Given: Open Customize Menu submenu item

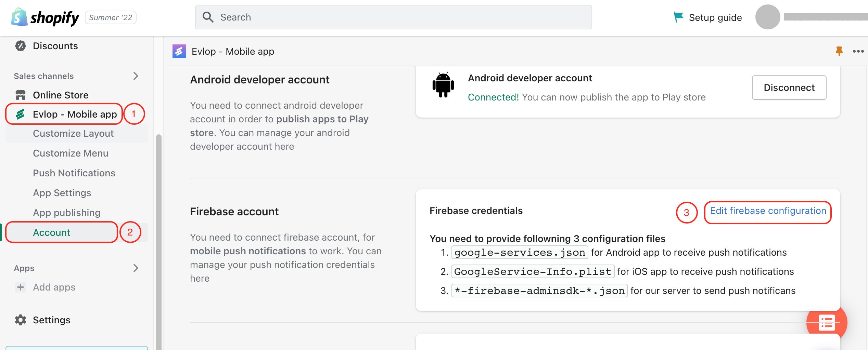Looking at the screenshot, I should pos(71,153).
